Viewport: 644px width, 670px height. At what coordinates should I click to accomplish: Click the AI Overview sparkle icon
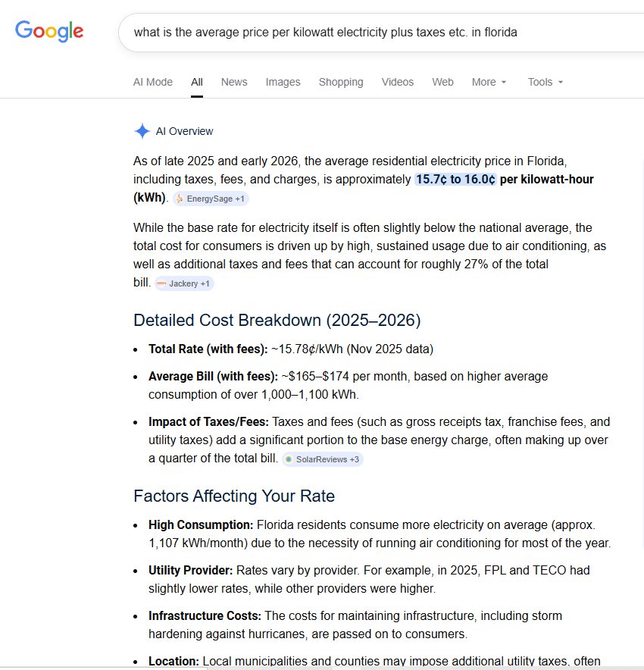click(142, 131)
